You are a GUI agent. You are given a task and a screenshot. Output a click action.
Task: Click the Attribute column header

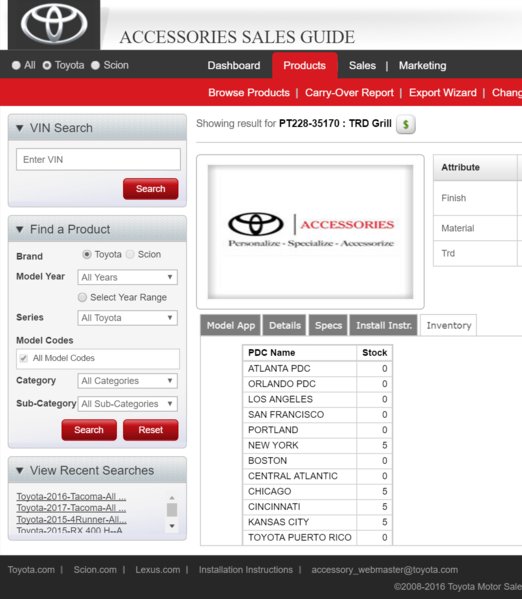click(475, 167)
